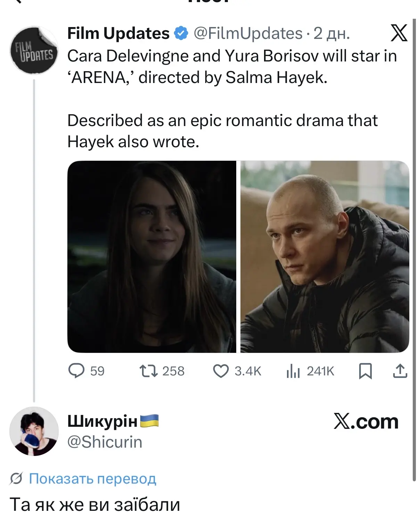
Task: Open replies via the comment bubble icon
Action: pos(76,371)
